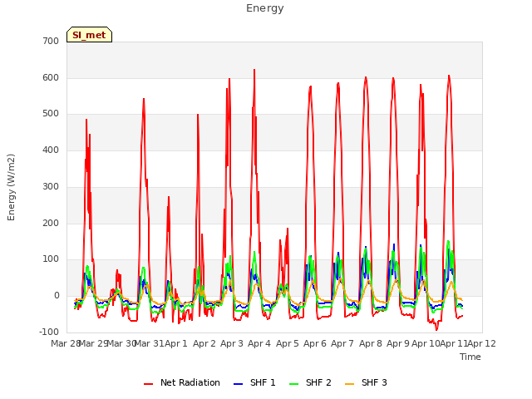Toggle the SHF 2 legend entry
This screenshot has width=532, height=399.
tap(310, 382)
